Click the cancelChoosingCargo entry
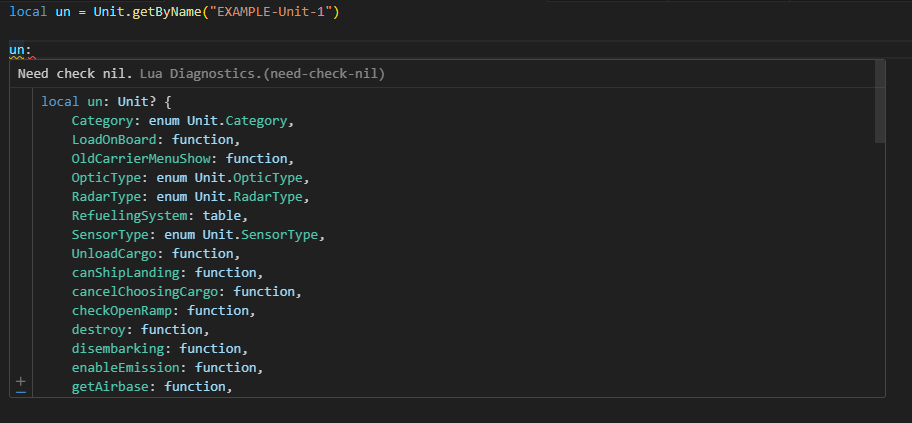 (x=145, y=292)
